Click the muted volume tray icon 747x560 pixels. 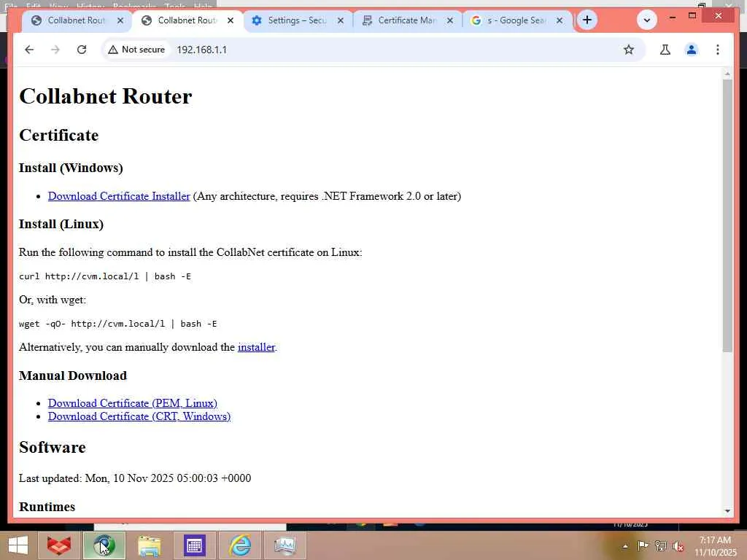[678, 546]
